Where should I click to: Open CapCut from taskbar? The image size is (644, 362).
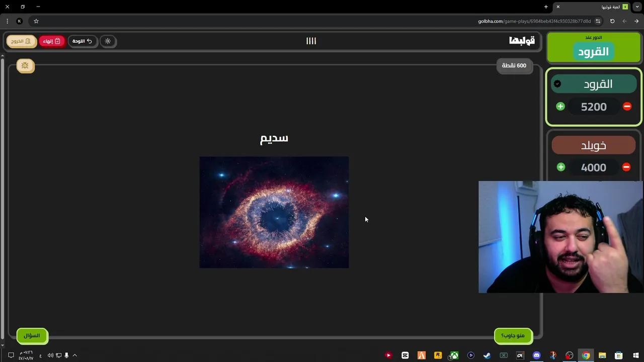(405, 355)
